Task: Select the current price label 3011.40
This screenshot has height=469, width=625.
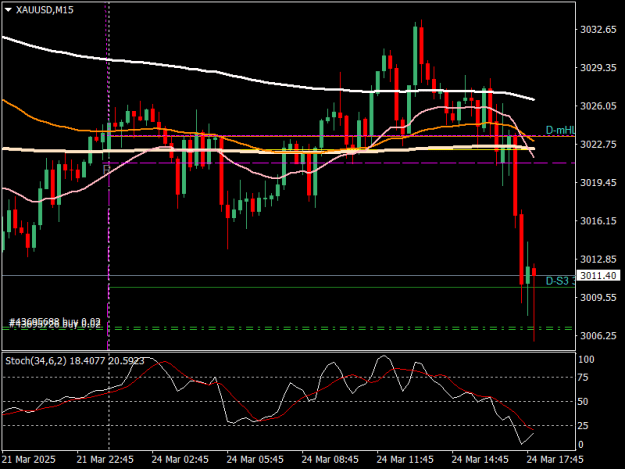Action: tap(598, 276)
